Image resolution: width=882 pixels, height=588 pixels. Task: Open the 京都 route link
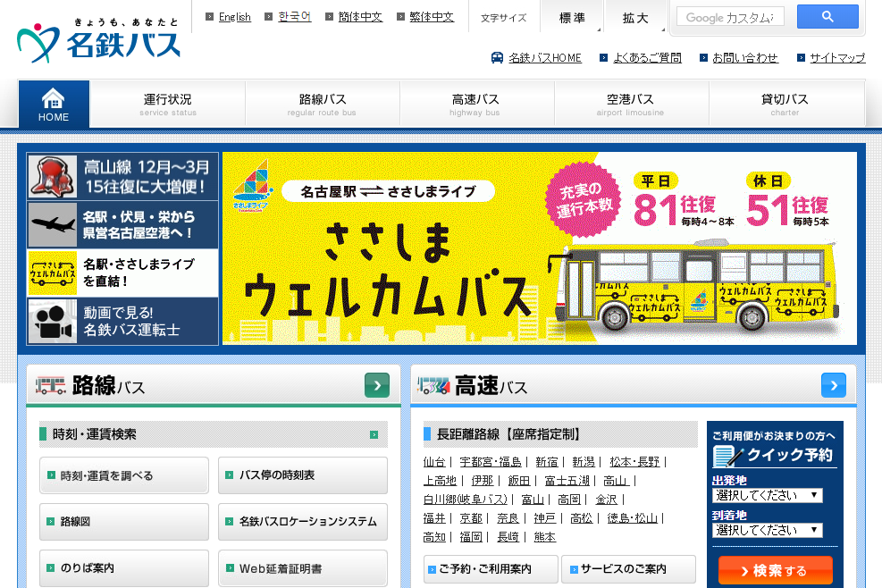point(471,518)
